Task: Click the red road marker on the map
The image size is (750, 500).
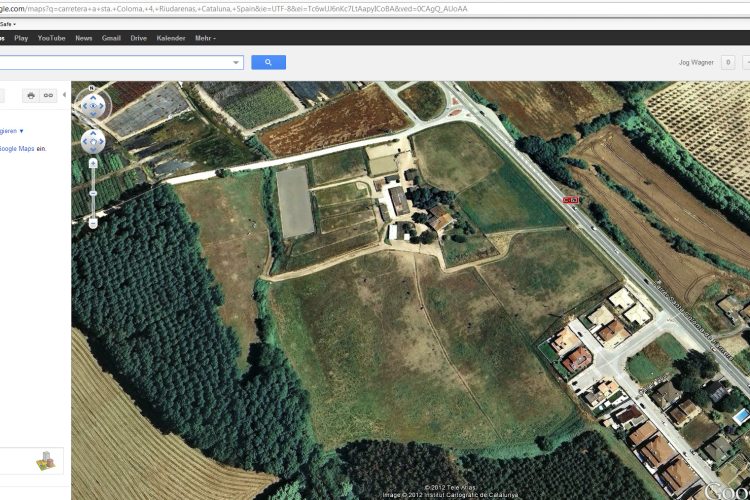Action: click(571, 200)
